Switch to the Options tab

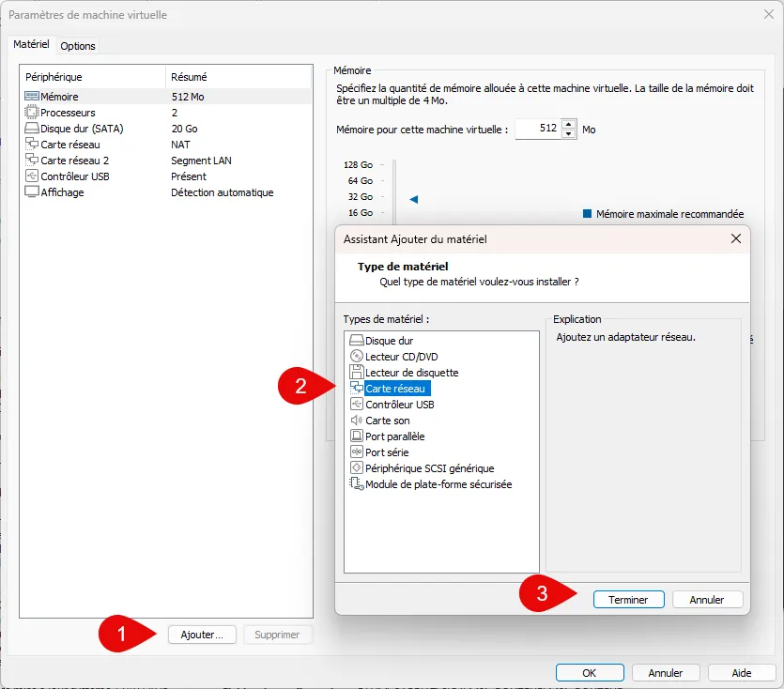(x=78, y=46)
